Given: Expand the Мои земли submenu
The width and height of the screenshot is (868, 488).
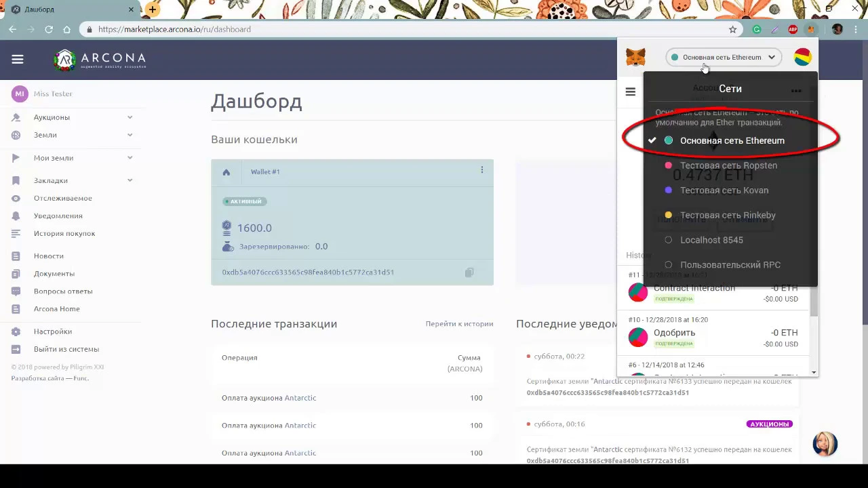Looking at the screenshot, I should click(130, 158).
